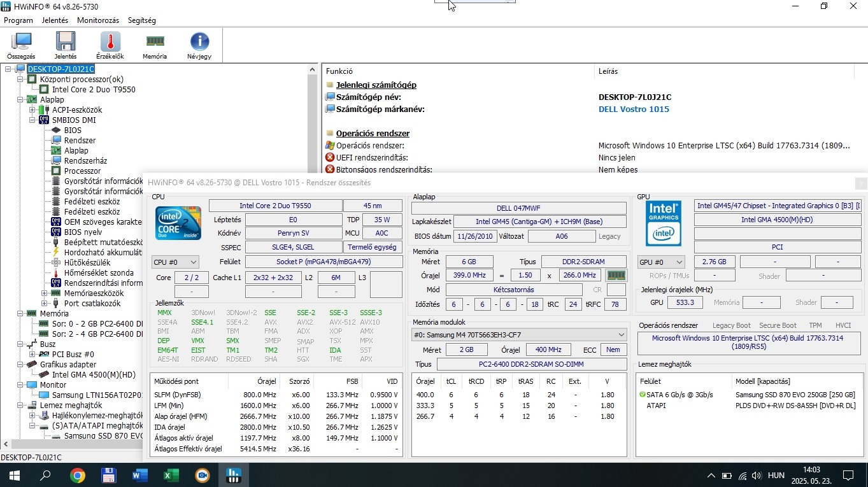
Task: Open the taskbar search magnifier
Action: tap(45, 476)
